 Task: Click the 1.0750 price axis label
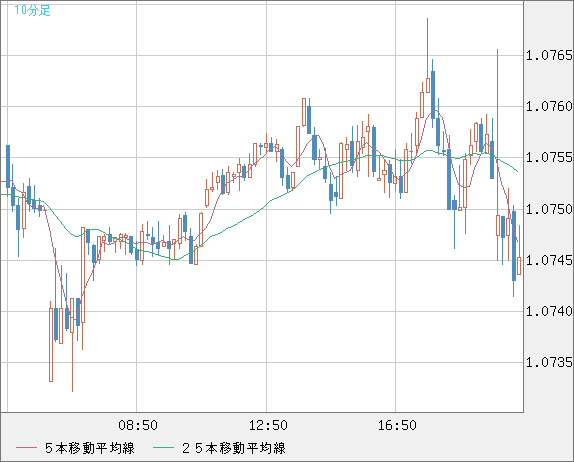[x=549, y=209]
